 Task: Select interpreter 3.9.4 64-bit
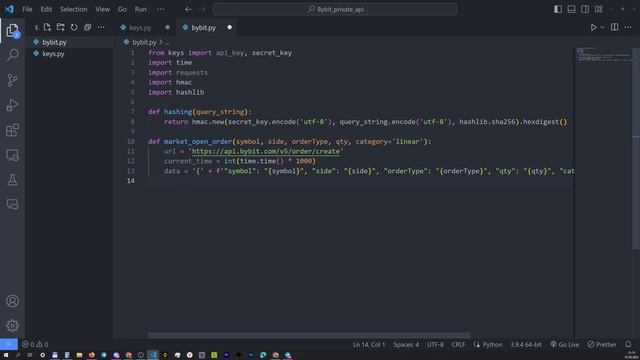pos(526,344)
